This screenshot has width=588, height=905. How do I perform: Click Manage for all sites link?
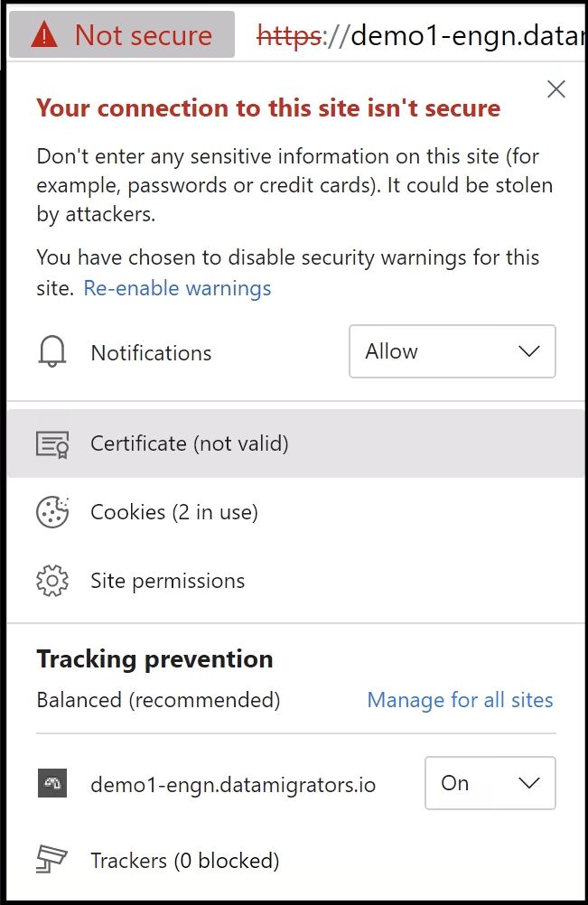coord(460,700)
